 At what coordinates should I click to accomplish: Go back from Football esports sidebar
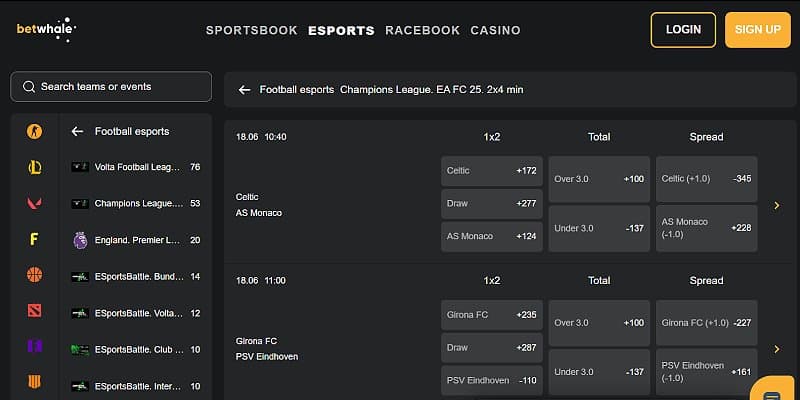click(x=77, y=131)
